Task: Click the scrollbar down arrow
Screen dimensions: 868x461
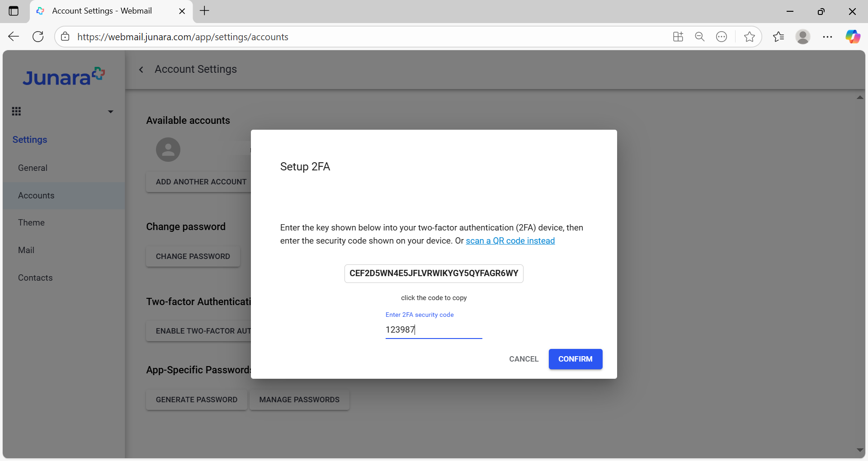Action: pyautogui.click(x=860, y=450)
